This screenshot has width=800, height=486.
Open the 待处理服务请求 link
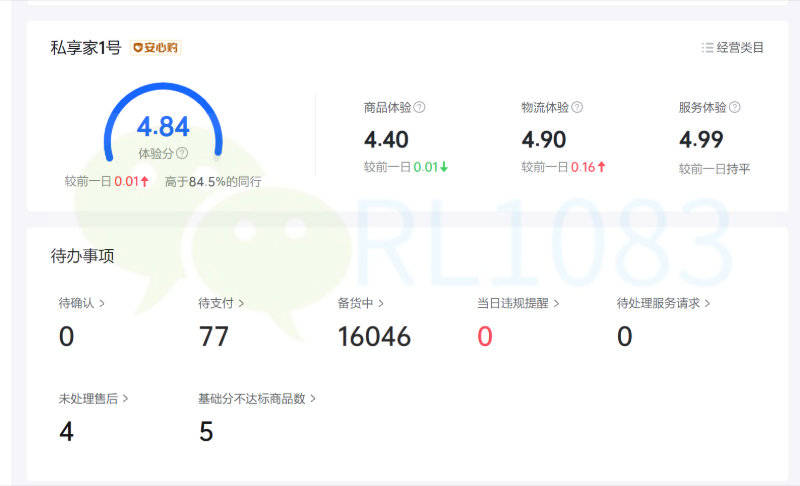(664, 303)
